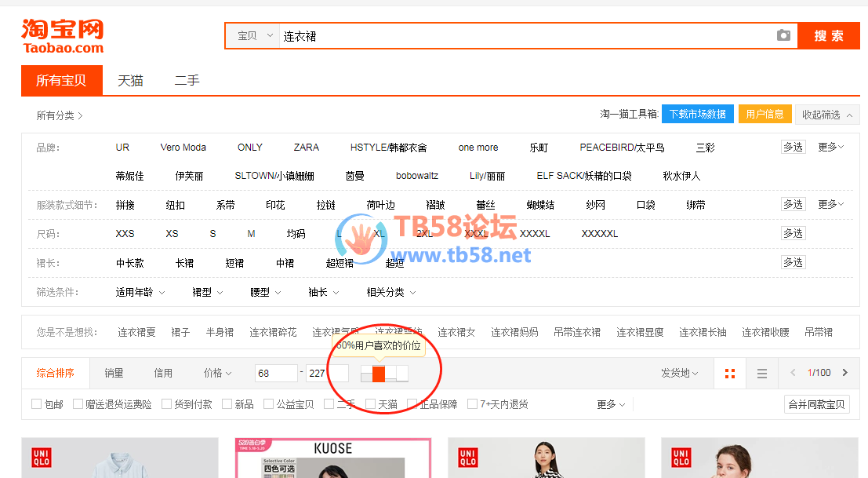Screen dimensions: 868x478
Task: Open 更多 next to 7+天内退货
Action: click(611, 404)
